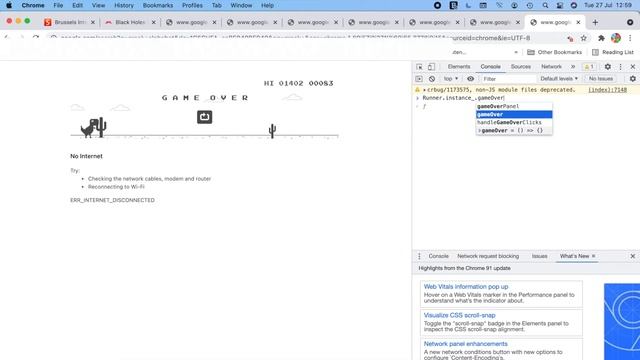Open drawer three-dot menu
The height and width of the screenshot is (360, 640).
click(419, 256)
